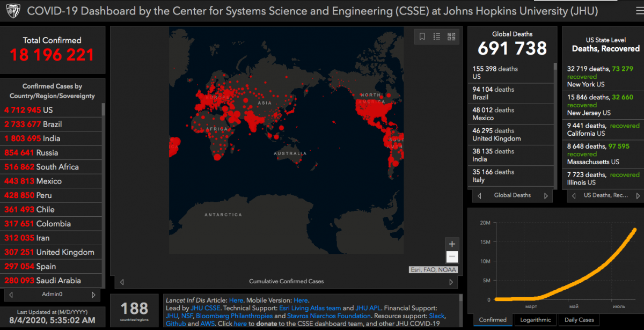Click right arrow beside Cumulative Confirmed Cases

click(452, 282)
